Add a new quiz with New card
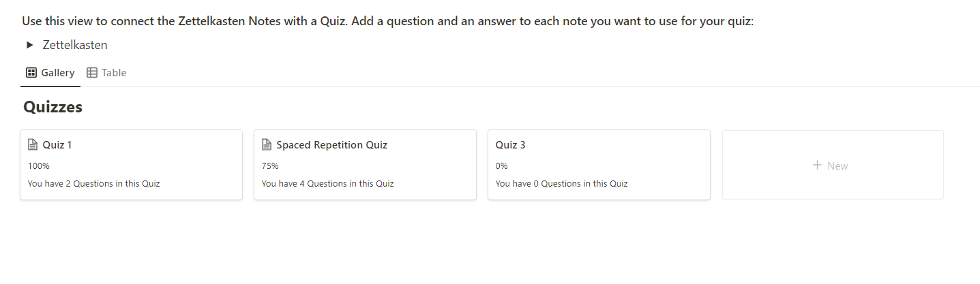The width and height of the screenshot is (980, 284). [x=833, y=165]
